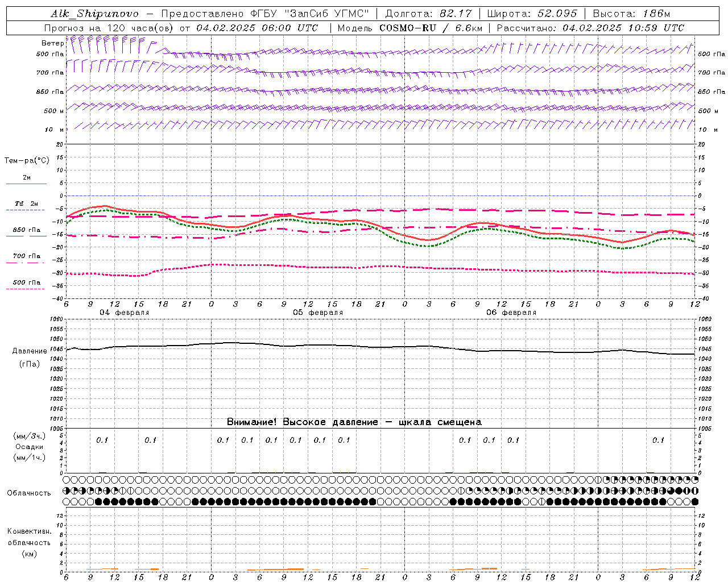Viewport: 728px width, 582px height.
Task: Click the '04 февраля' date label
Action: [x=125, y=313]
